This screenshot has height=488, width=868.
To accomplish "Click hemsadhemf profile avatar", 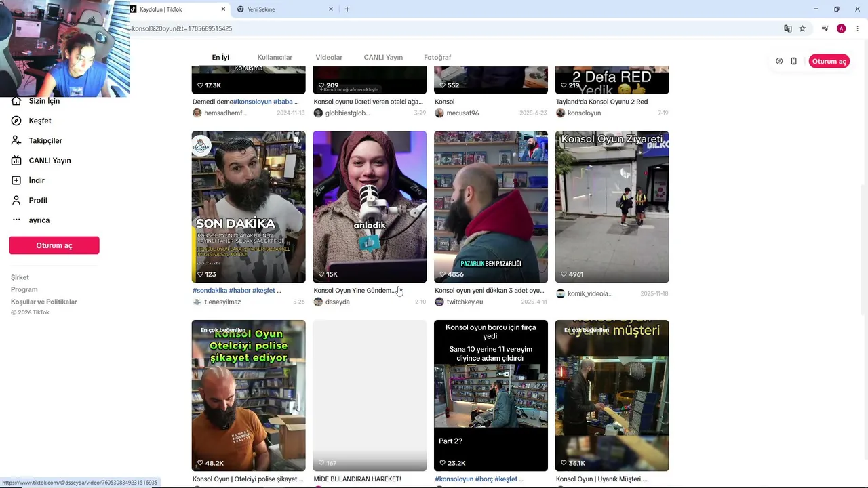I will 197,113.
